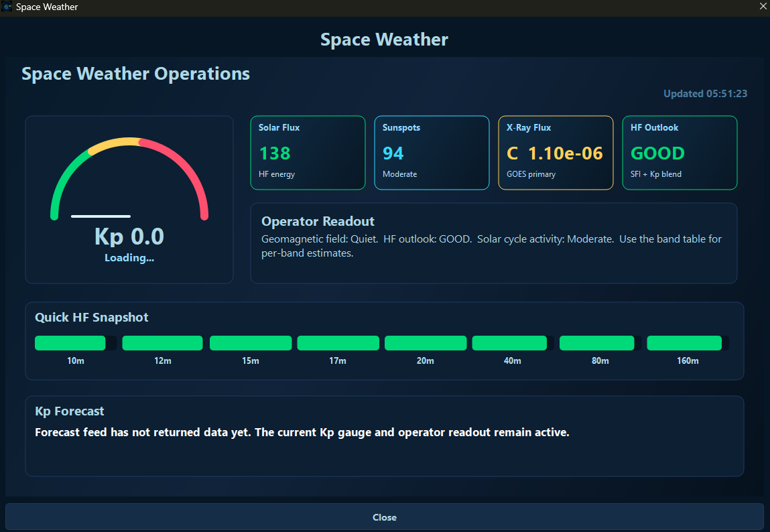Click the 'Loading...' status text
The height and width of the screenshot is (532, 770).
[x=129, y=258]
